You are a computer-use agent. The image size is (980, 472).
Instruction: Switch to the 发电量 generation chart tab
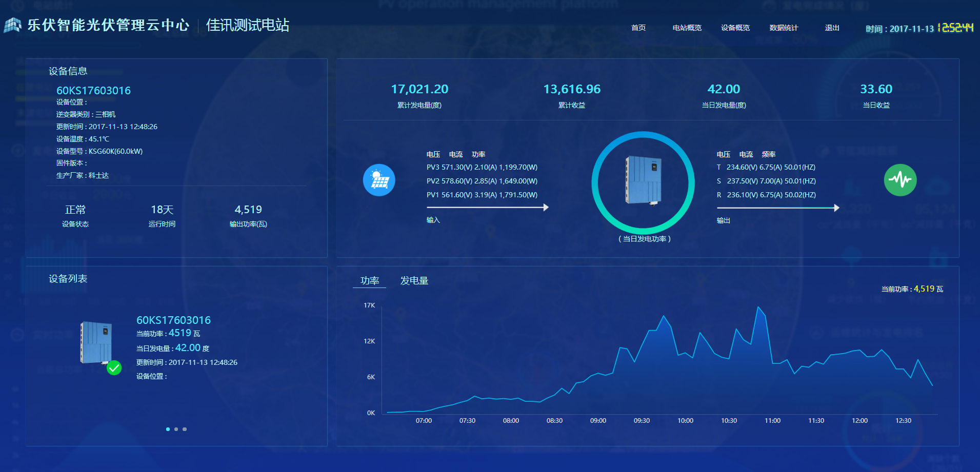point(414,280)
